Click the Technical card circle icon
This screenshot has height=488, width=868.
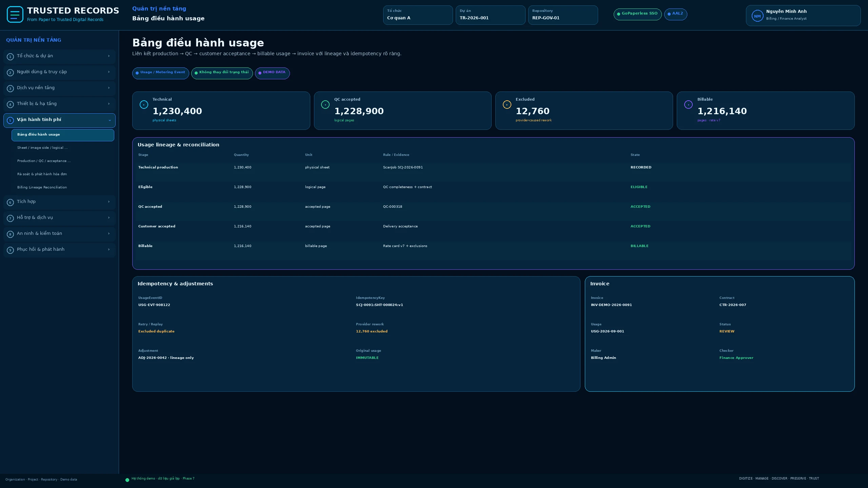[144, 104]
